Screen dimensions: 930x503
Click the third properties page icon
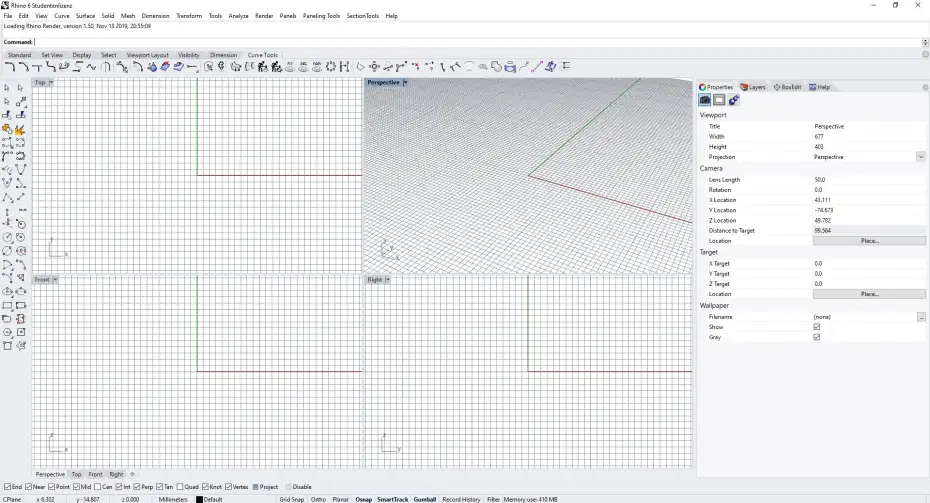(734, 100)
